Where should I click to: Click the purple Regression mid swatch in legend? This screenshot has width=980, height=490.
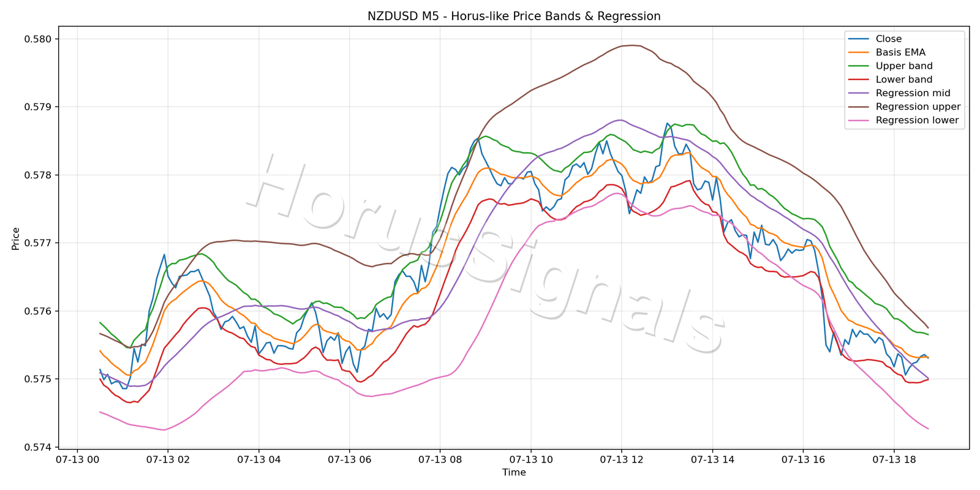pos(858,93)
